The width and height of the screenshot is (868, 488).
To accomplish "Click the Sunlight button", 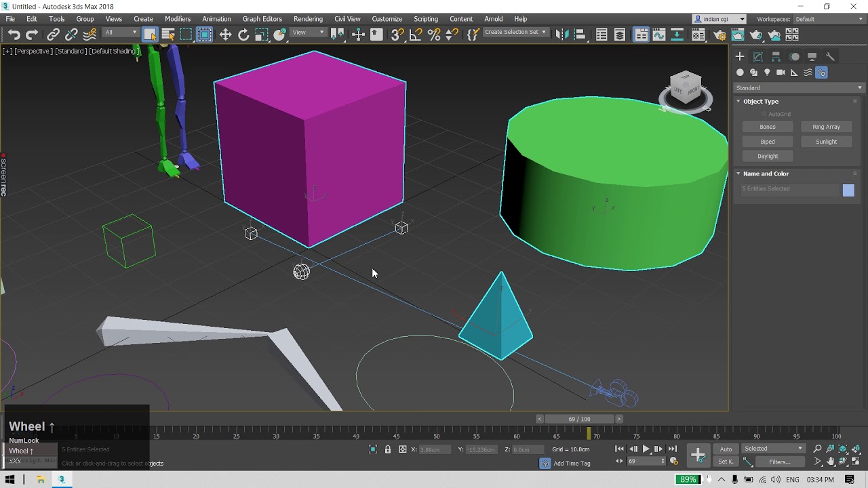I will [x=826, y=142].
